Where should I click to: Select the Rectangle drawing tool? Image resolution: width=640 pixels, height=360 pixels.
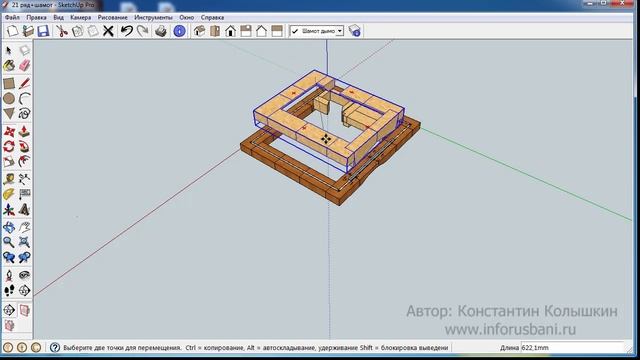(x=9, y=83)
